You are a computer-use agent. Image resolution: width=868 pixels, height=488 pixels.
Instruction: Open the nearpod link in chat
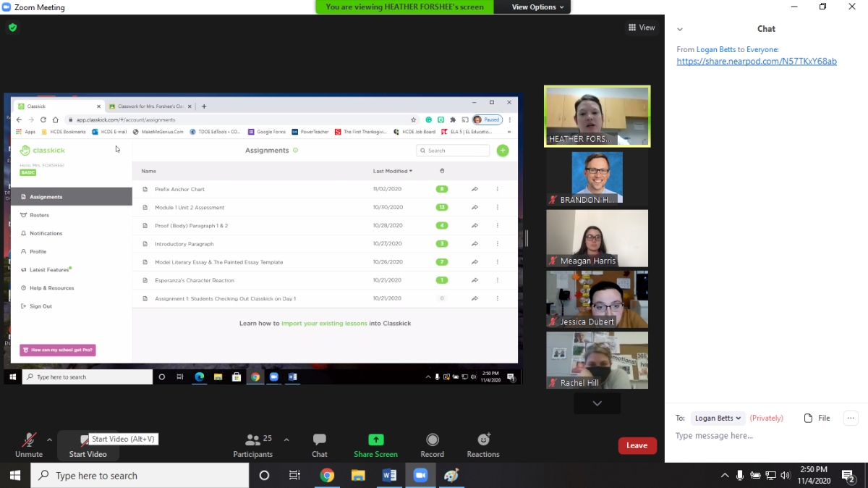click(757, 62)
